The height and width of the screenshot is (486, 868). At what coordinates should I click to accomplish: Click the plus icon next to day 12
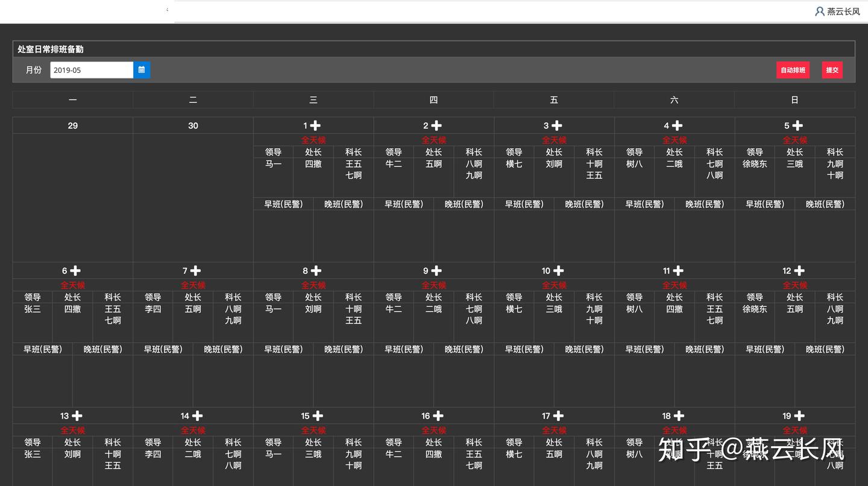point(799,271)
